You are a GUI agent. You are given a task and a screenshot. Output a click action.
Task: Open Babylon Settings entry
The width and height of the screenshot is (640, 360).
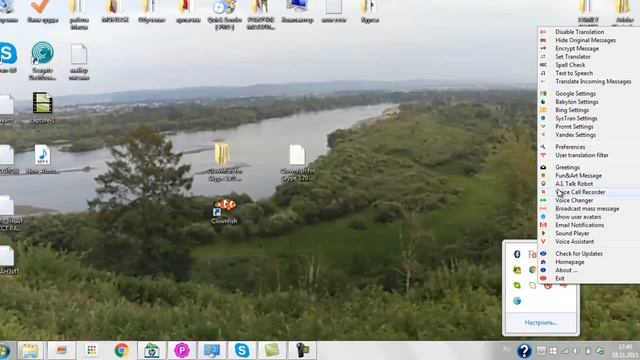576,102
